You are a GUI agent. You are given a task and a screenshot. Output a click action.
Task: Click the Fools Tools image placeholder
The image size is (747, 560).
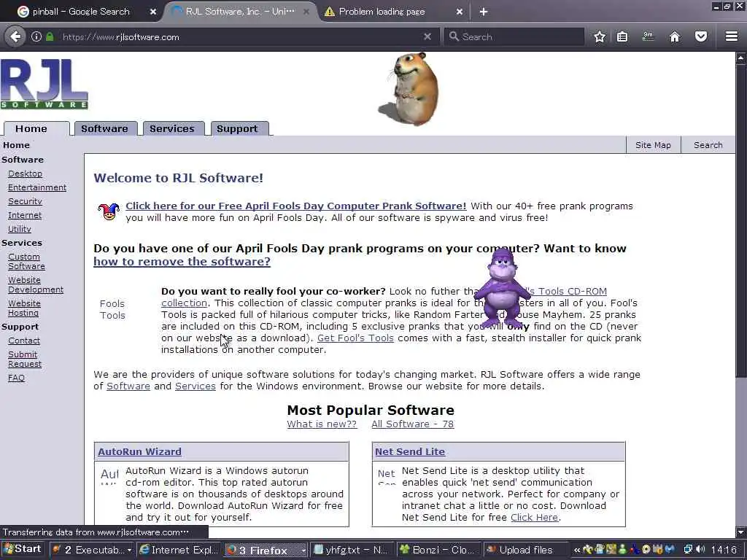click(112, 309)
